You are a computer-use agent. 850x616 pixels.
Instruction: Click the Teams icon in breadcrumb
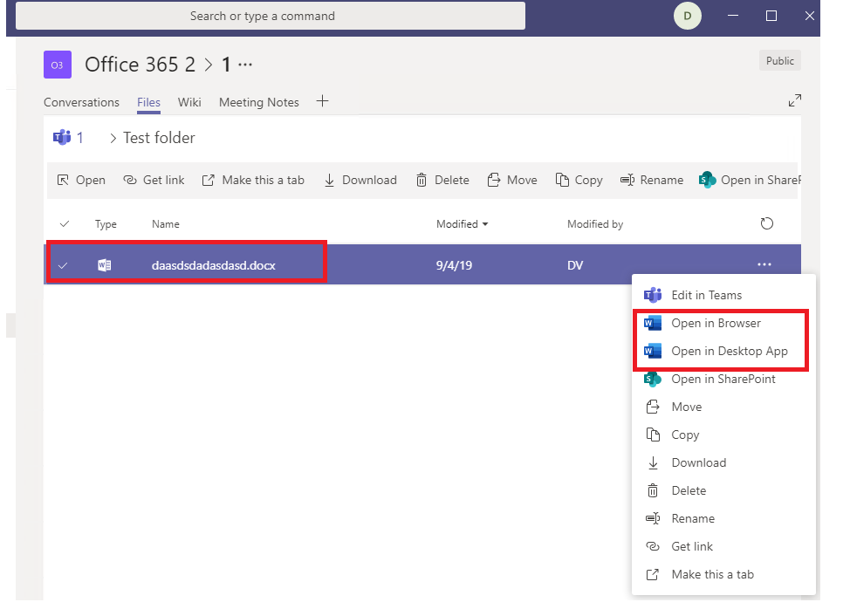(x=62, y=138)
